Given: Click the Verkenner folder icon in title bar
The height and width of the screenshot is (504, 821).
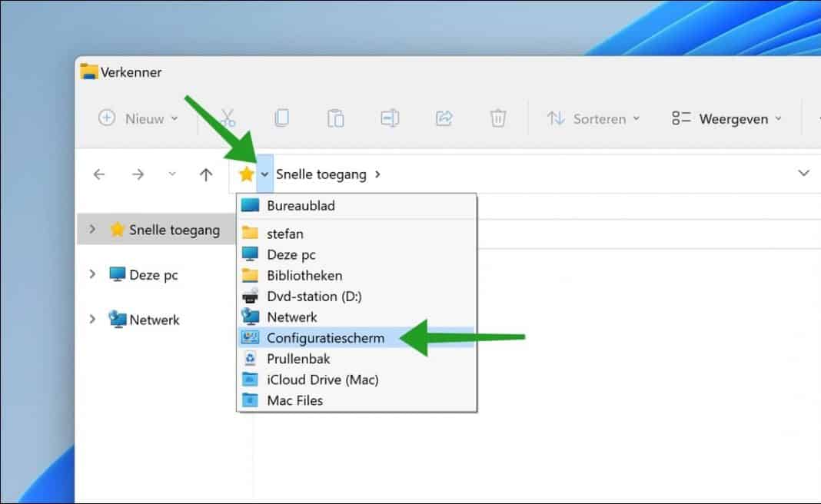Looking at the screenshot, I should [88, 71].
